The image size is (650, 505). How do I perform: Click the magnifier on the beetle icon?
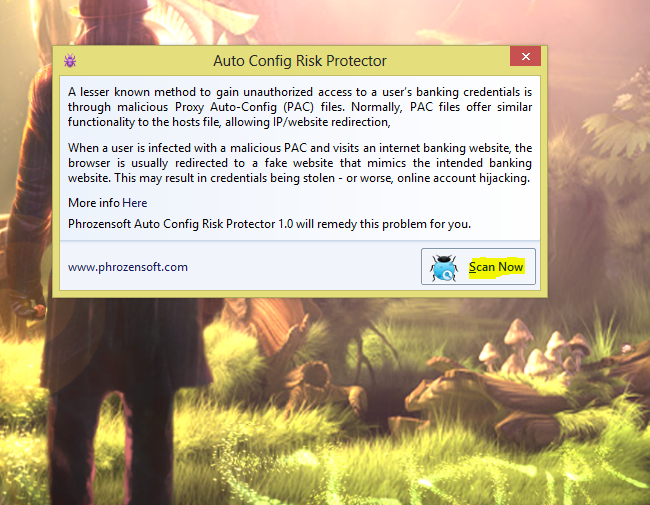447,275
